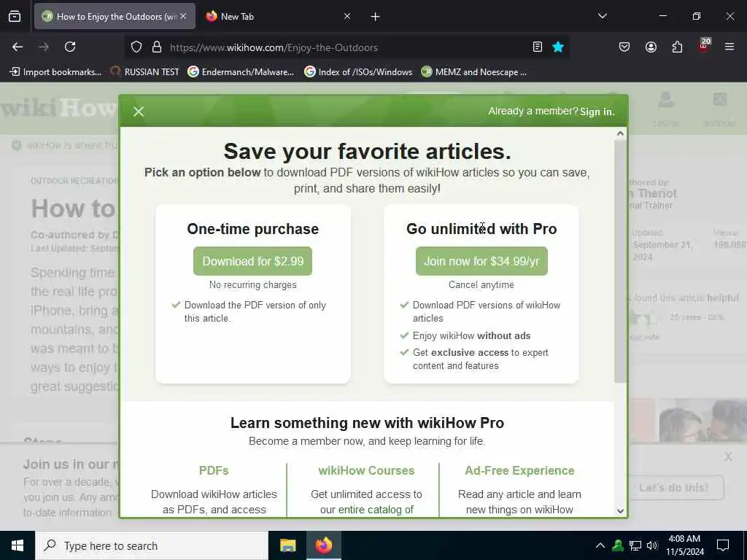The image size is (747, 560).
Task: Open the volume speaker tray icon
Action: tap(652, 545)
